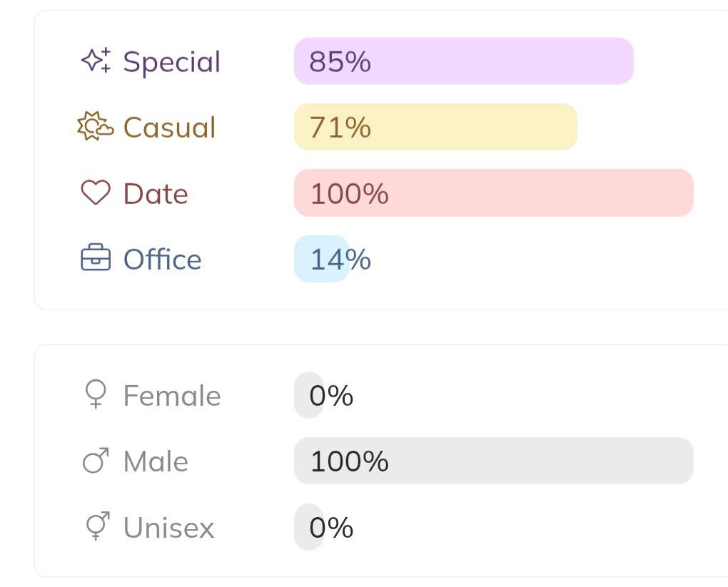The height and width of the screenshot is (587, 728).
Task: Click the heart icon beside Date
Action: click(96, 193)
